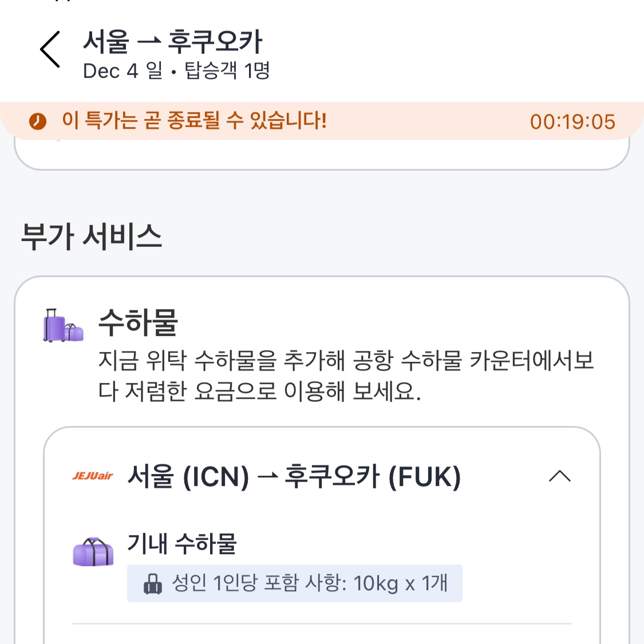Click the arrow between ICN and FUK
This screenshot has height=644, width=644.
click(267, 477)
